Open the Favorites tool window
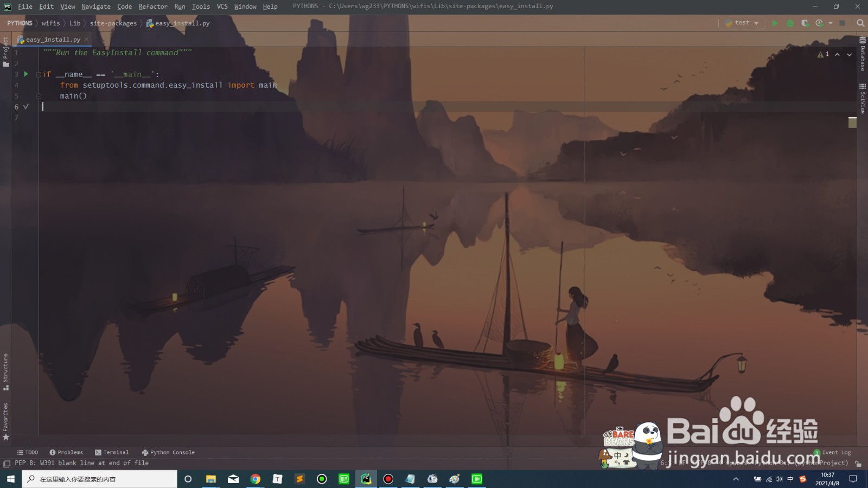 [x=5, y=421]
